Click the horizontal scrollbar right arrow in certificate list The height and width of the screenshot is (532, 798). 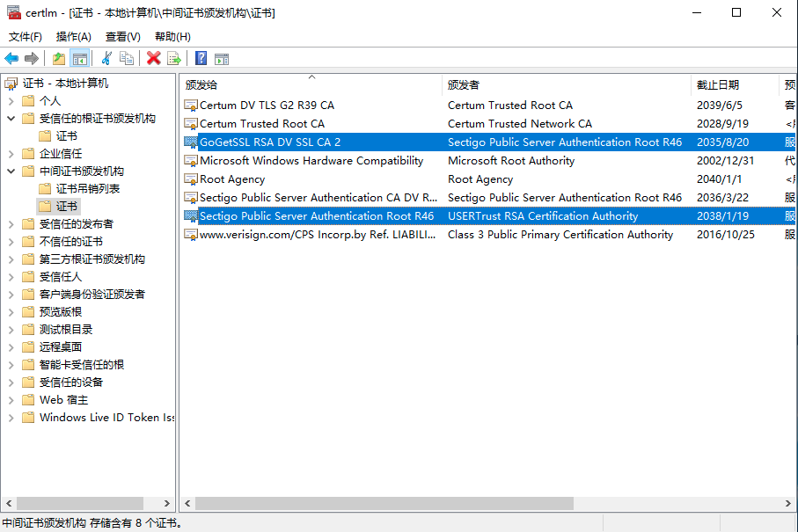790,504
